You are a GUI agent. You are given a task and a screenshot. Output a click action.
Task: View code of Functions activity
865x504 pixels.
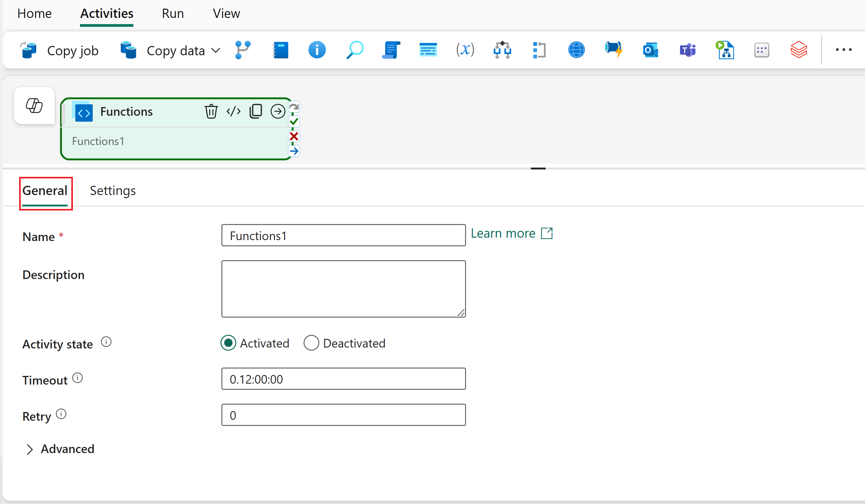coord(233,111)
